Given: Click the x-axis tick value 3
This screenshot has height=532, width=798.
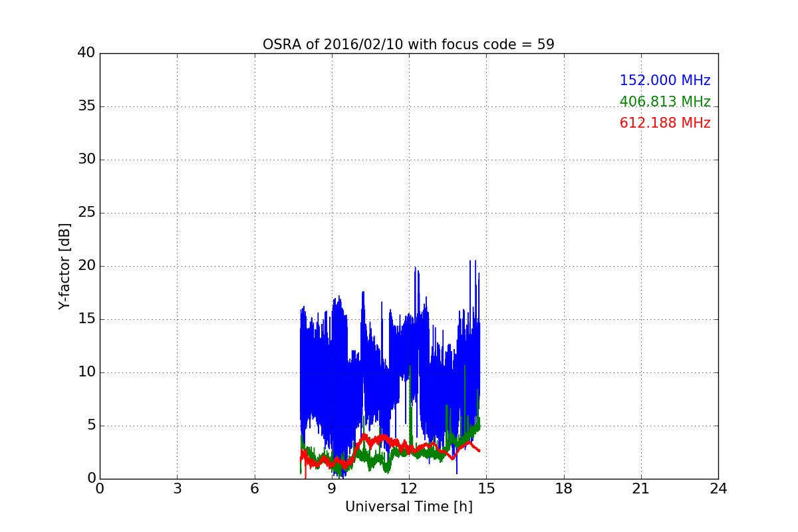Looking at the screenshot, I should pos(177,489).
